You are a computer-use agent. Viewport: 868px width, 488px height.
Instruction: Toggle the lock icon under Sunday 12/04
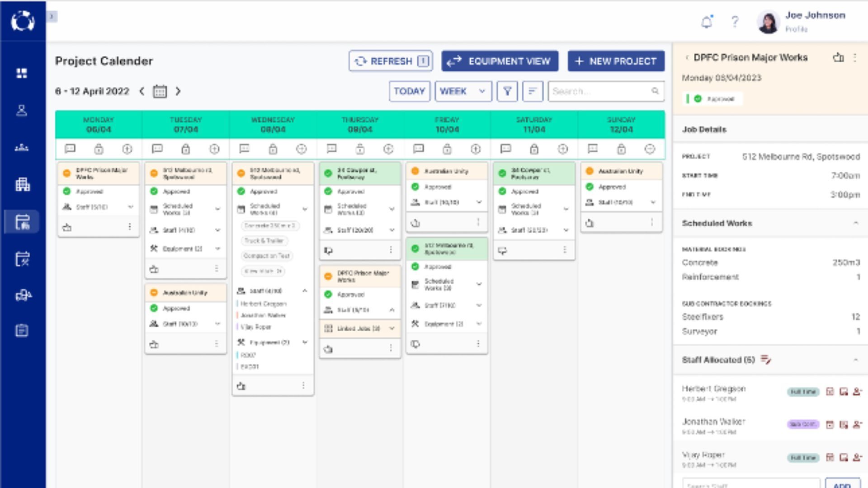tap(621, 149)
